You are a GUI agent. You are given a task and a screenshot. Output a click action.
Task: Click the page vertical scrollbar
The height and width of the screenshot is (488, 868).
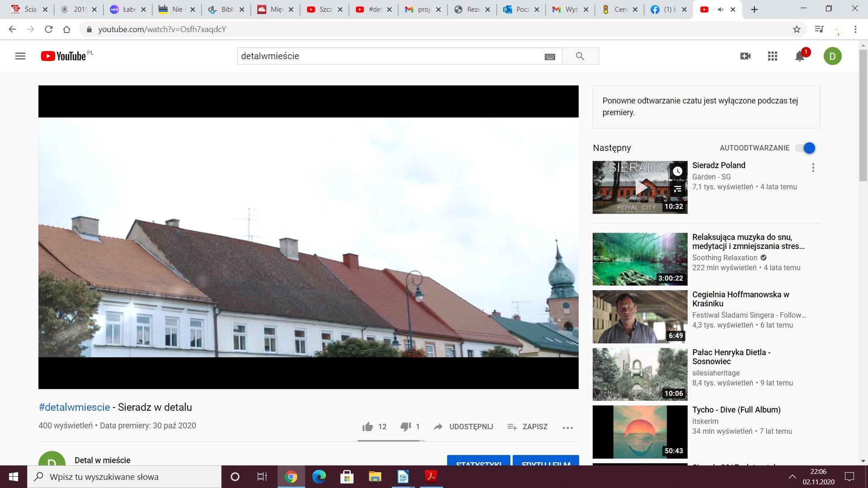[863, 113]
